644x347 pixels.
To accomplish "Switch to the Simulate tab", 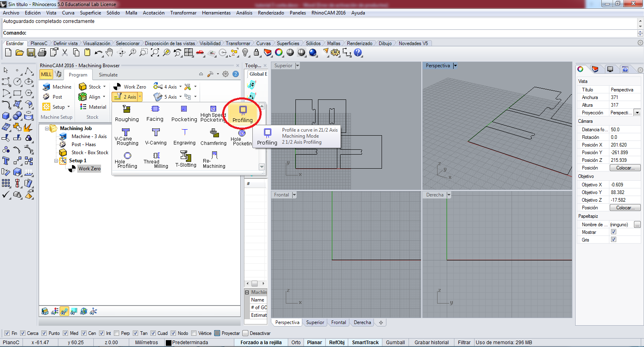I will pyautogui.click(x=108, y=74).
